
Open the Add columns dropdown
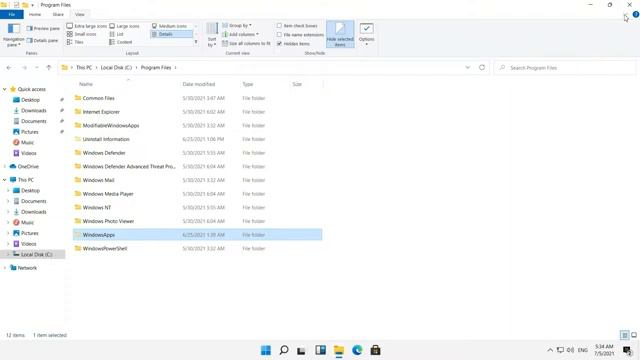(240, 34)
